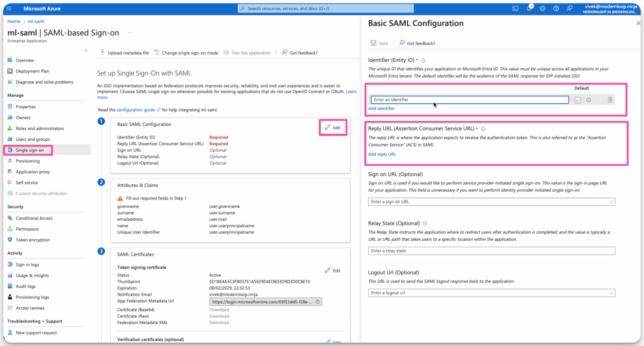
Task: Open Overview in the left menu
Action: 25,60
